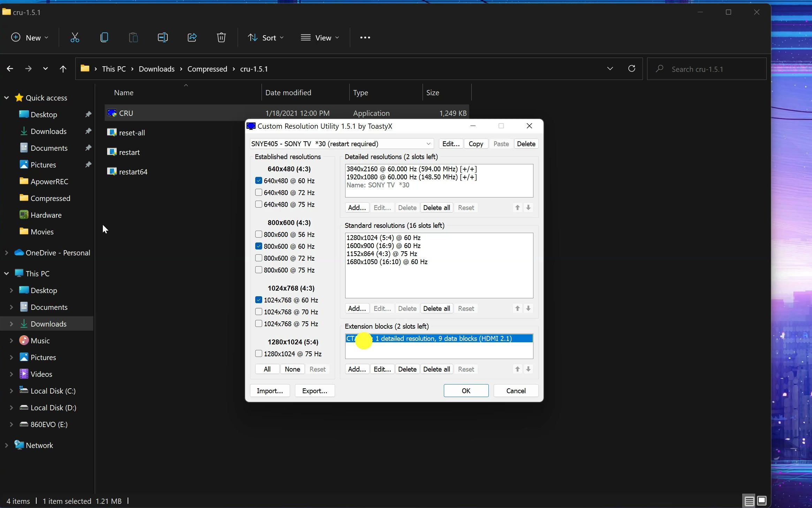Open the Sort menu
This screenshot has width=812, height=508.
click(x=266, y=37)
